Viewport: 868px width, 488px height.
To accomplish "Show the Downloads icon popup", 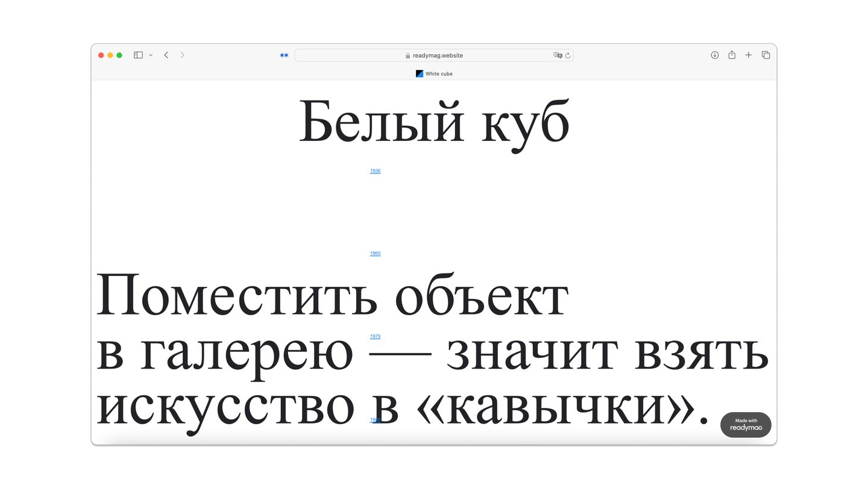I will point(715,55).
